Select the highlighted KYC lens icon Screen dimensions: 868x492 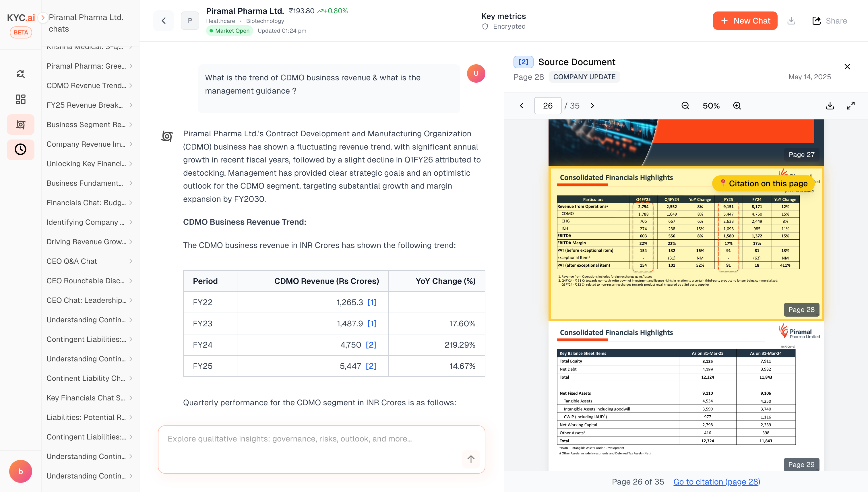click(x=21, y=124)
